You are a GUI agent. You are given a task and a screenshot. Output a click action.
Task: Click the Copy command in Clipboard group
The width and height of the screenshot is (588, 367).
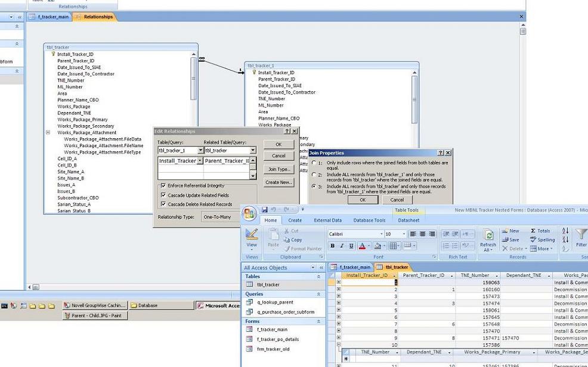tap(293, 240)
